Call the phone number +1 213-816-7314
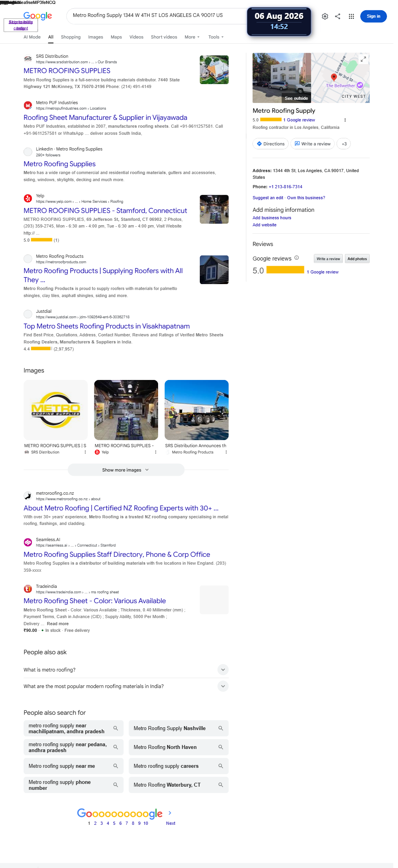Viewport: 398px width, 868px height. coord(286,187)
